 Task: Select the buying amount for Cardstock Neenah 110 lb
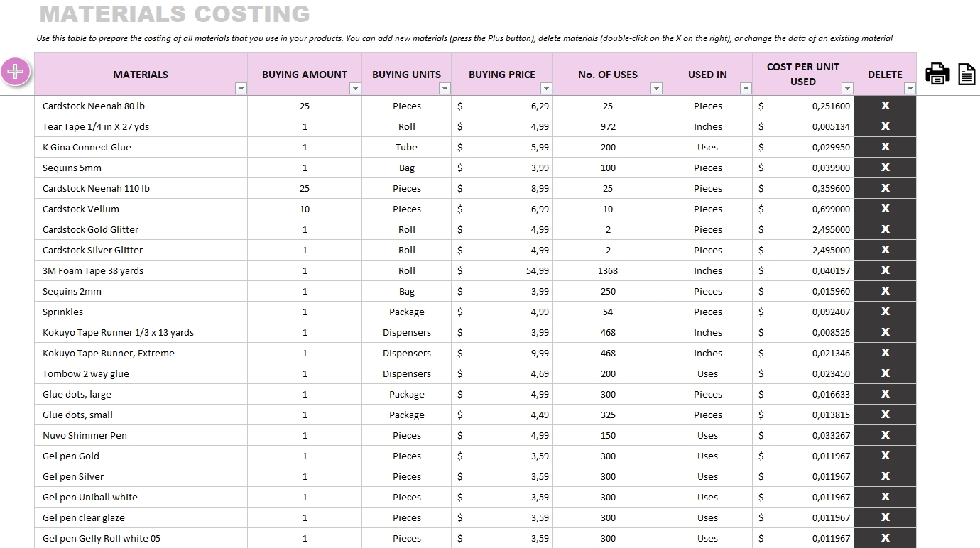(x=304, y=188)
